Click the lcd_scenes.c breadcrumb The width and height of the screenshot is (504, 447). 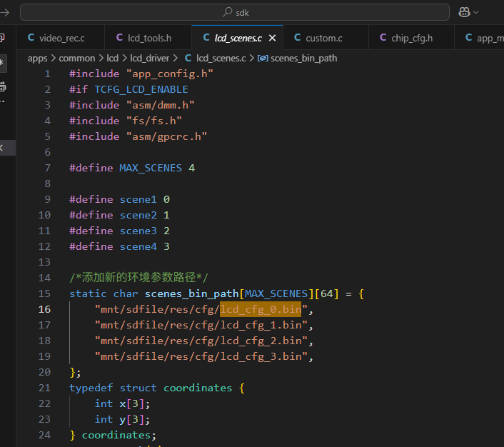pos(221,59)
